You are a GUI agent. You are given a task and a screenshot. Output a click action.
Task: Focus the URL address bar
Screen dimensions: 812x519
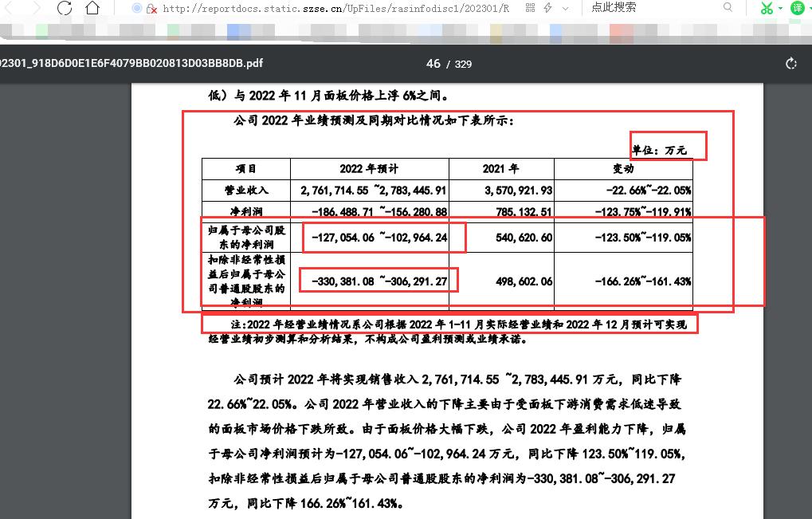coord(335,9)
